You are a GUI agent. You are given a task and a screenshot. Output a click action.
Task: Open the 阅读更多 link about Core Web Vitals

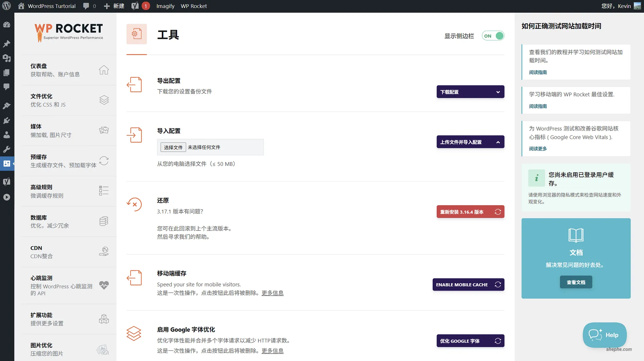click(x=538, y=148)
